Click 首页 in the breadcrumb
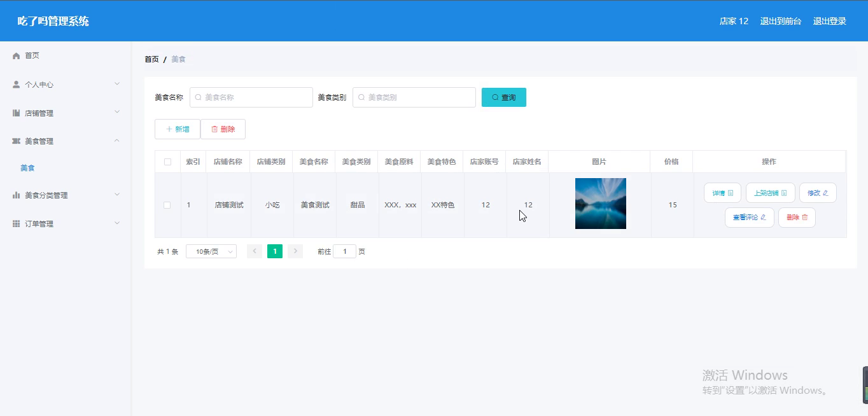868x416 pixels. (x=151, y=59)
